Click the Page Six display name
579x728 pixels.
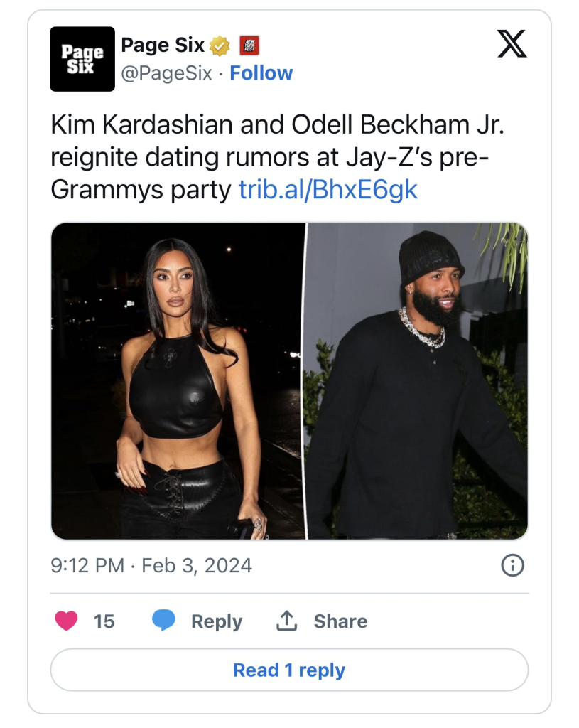coord(163,45)
